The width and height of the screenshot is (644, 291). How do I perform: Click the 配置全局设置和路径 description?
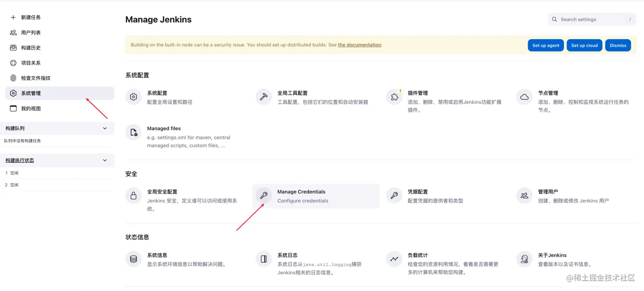point(170,102)
